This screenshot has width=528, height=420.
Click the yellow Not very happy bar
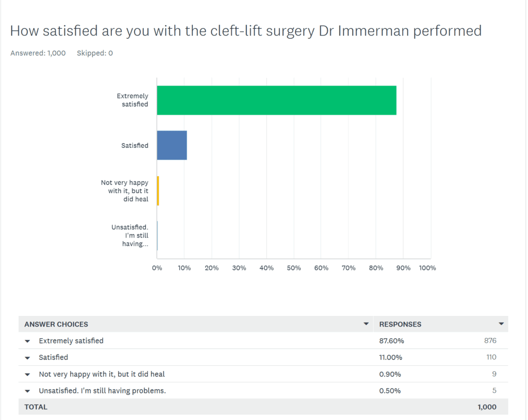tap(158, 191)
